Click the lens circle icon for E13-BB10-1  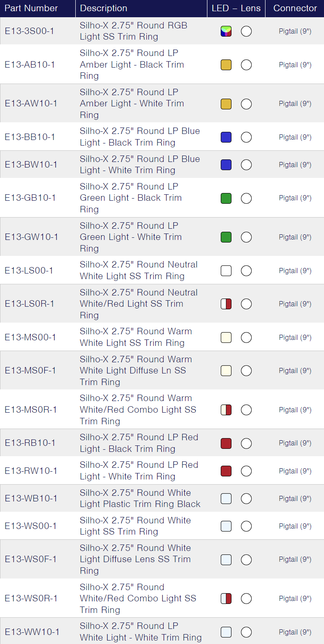pyautogui.click(x=246, y=137)
